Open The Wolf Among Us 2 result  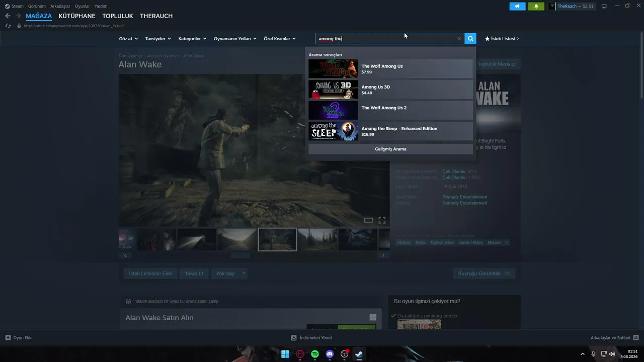(x=390, y=110)
